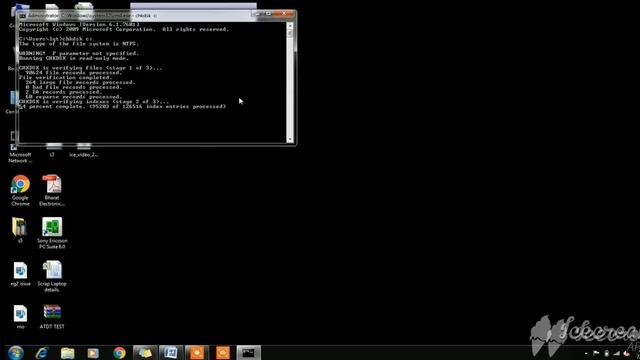Click the Command Prompt scrollbar up arrow
The image size is (640, 360).
[x=290, y=26]
